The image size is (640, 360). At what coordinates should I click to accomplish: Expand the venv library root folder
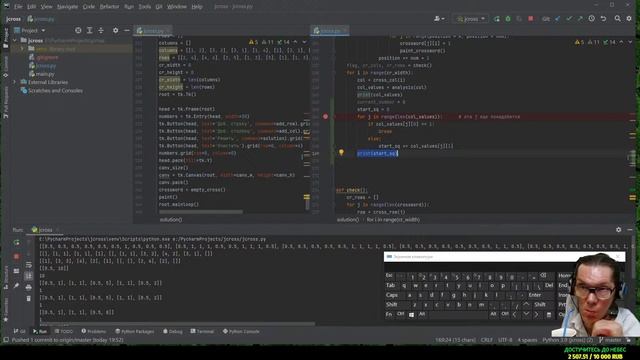coord(22,49)
